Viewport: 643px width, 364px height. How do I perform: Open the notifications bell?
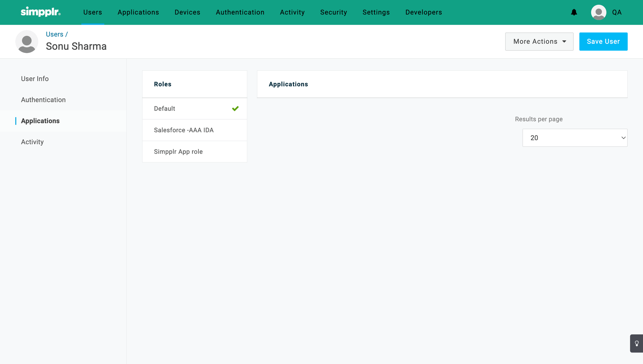tap(574, 12)
